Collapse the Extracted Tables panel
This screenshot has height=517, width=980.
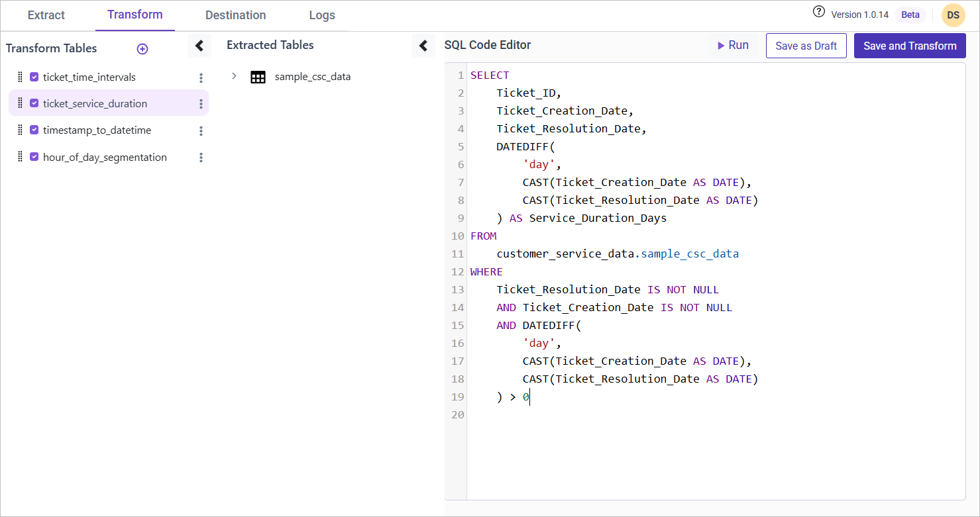pos(423,46)
